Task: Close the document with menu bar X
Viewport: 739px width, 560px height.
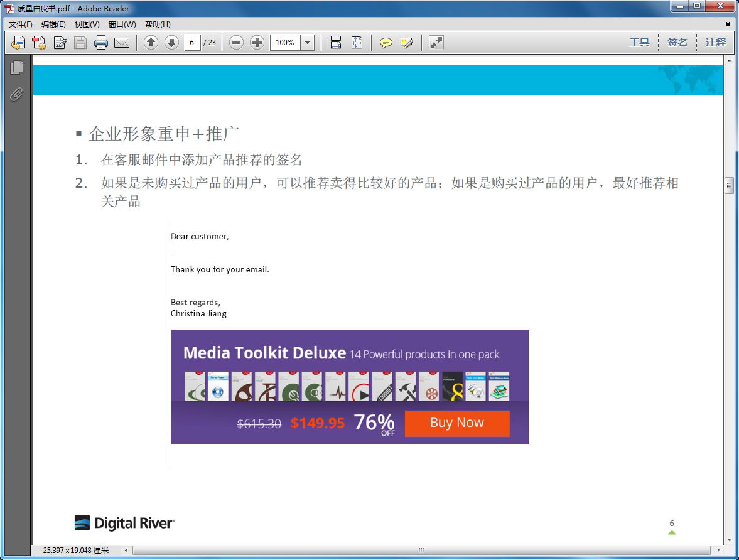Action: [x=728, y=24]
